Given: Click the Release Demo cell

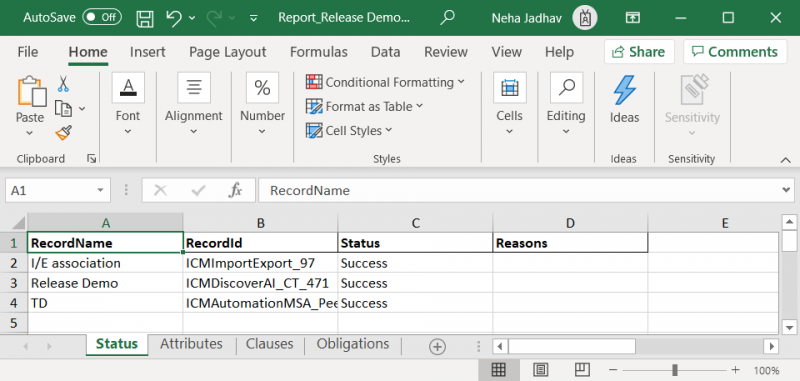Looking at the screenshot, I should [105, 283].
